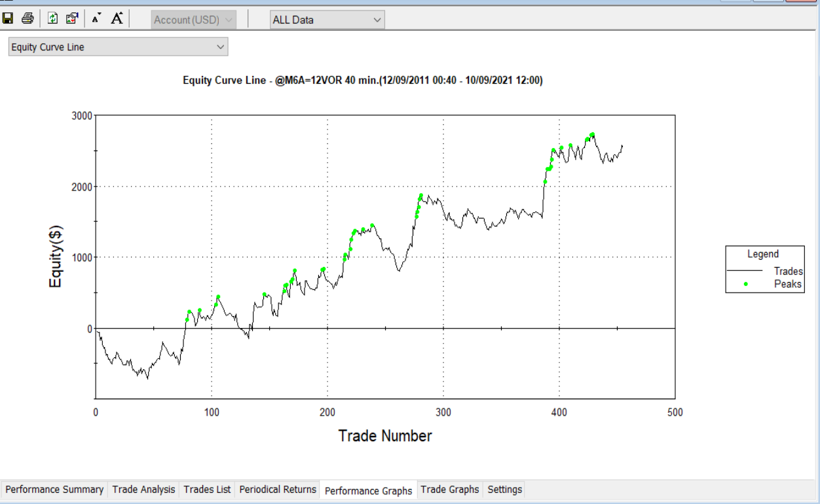Screen dimensions: 820x504
Task: Click the Trade Number axis label
Action: coord(385,436)
